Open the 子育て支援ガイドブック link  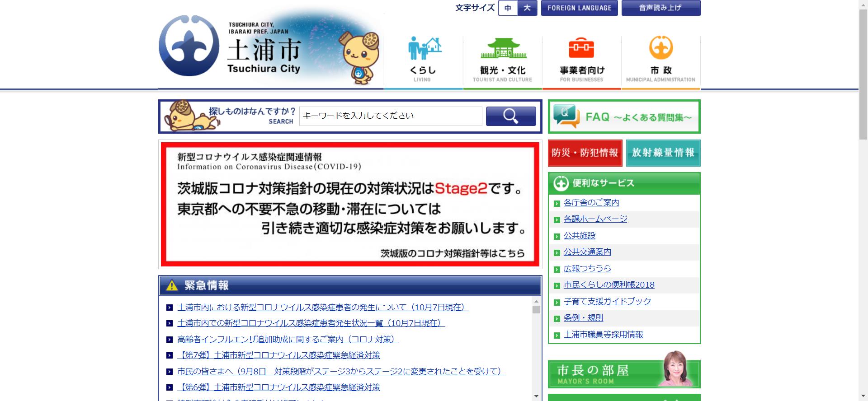tap(607, 301)
